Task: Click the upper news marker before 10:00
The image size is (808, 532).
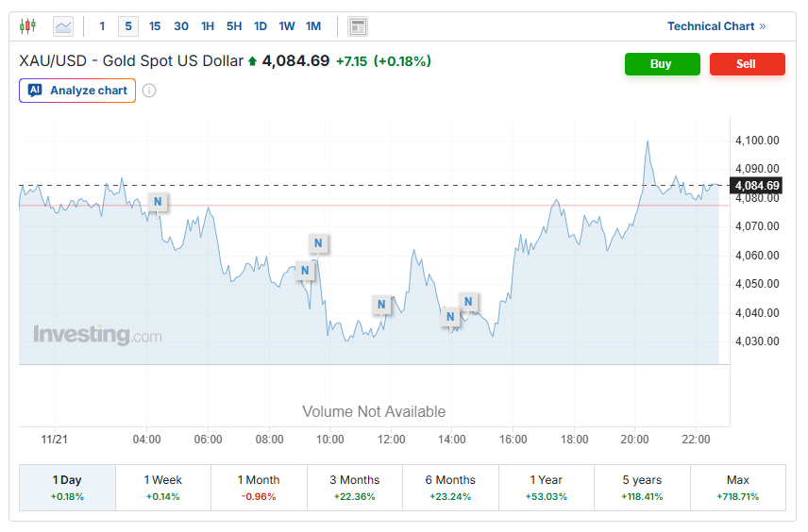Action: tap(318, 243)
